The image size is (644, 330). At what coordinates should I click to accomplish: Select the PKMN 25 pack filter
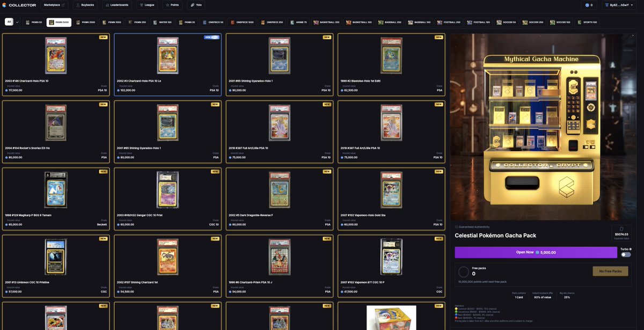(x=187, y=22)
